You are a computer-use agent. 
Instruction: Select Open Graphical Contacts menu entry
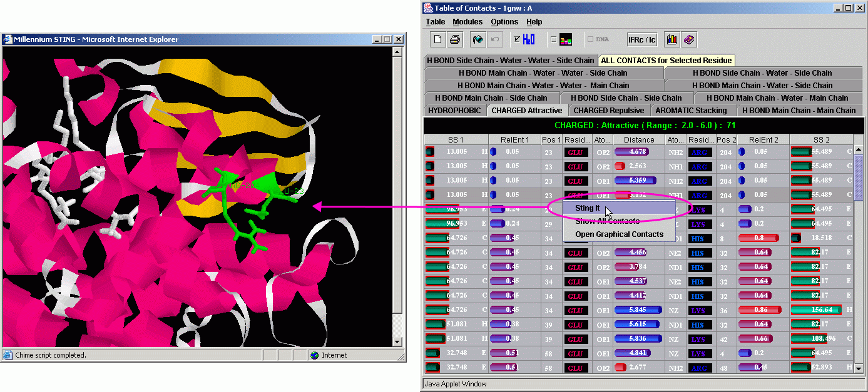619,234
